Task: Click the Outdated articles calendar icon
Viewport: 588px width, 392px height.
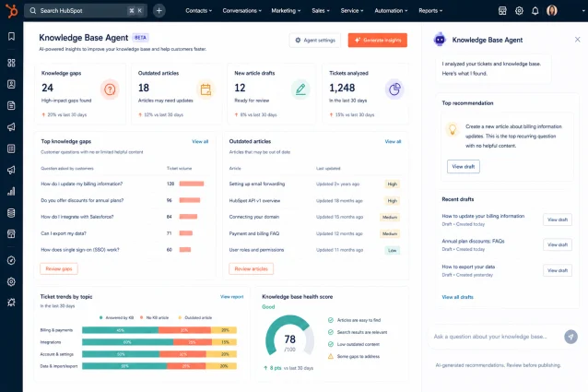Action: 206,89
